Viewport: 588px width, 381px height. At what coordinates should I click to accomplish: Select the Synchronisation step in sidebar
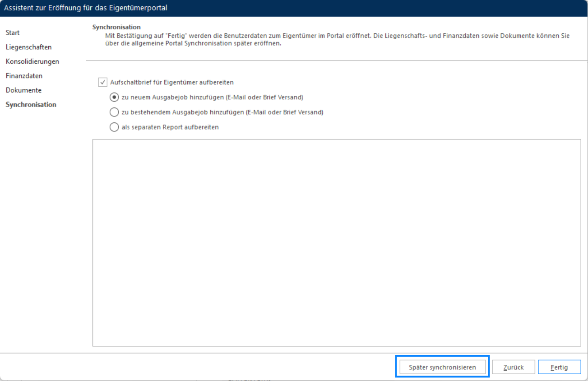[x=31, y=105]
